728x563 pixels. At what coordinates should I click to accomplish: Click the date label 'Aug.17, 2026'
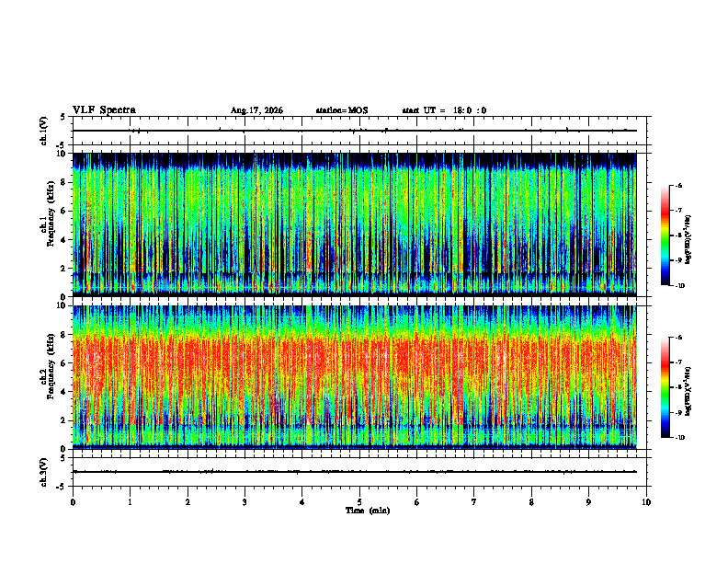256,110
